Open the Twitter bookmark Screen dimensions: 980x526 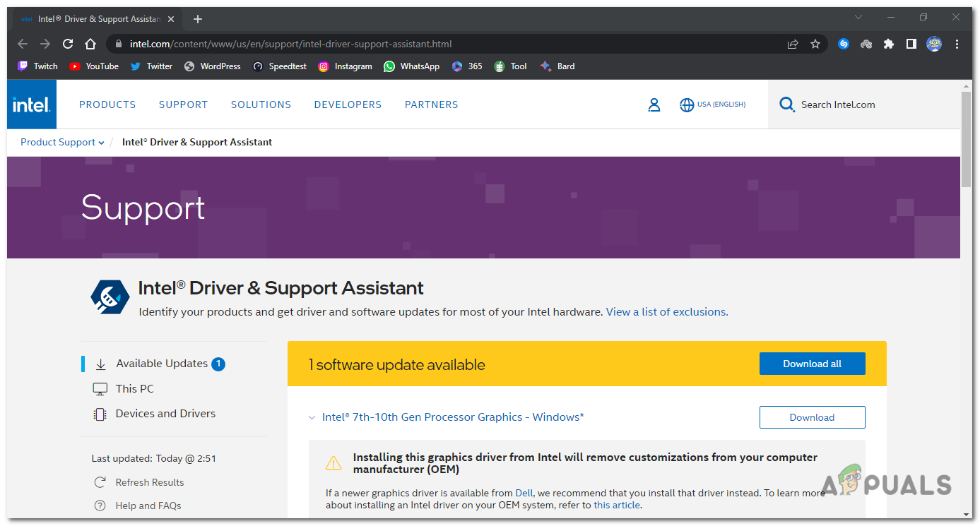(151, 66)
